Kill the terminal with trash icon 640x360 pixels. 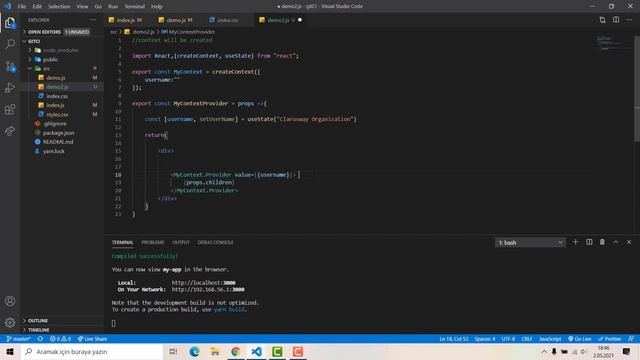point(602,242)
